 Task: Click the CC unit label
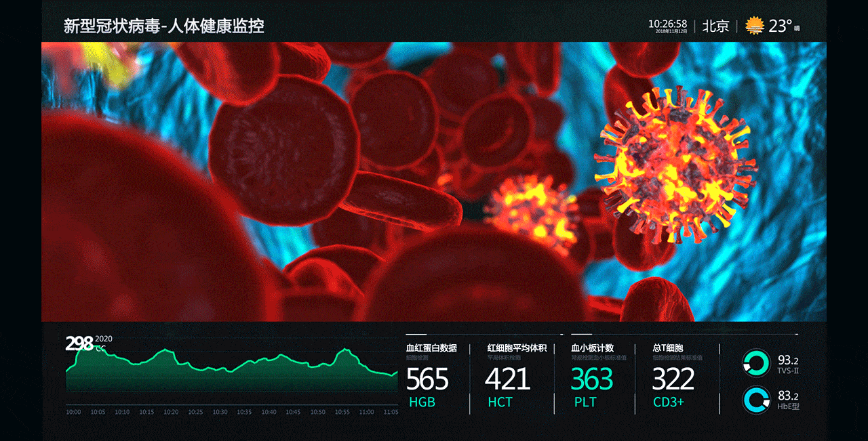click(x=100, y=348)
